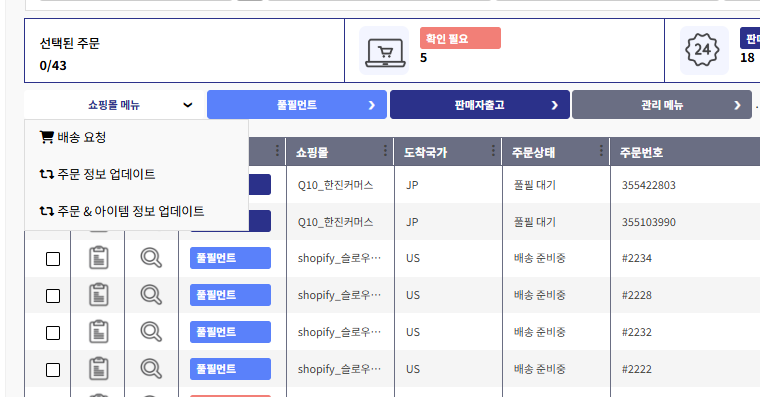Click magnifier icon for order #2232
The width and height of the screenshot is (760, 397).
click(x=151, y=332)
